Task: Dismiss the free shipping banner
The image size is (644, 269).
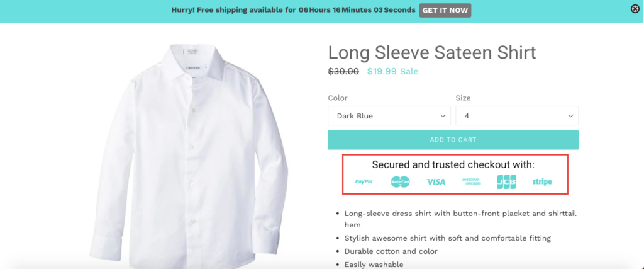Action: pyautogui.click(x=635, y=9)
